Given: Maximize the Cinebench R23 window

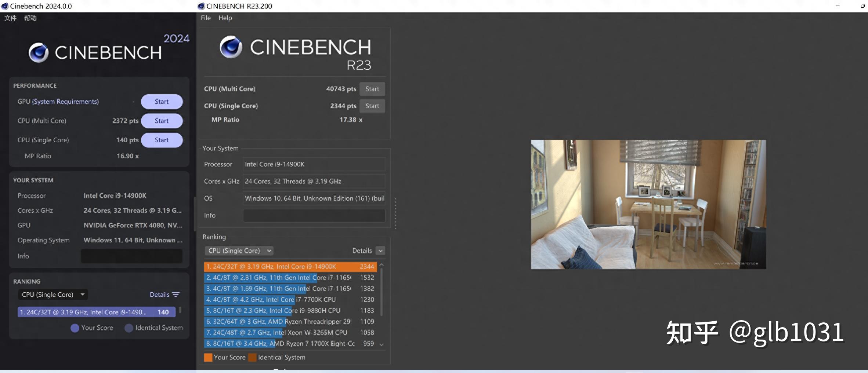Looking at the screenshot, I should [862, 6].
